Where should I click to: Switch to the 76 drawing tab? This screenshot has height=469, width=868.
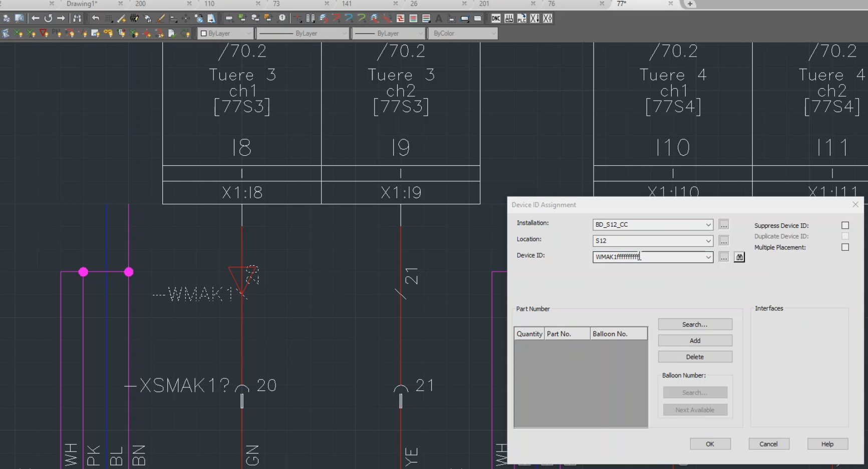[551, 4]
